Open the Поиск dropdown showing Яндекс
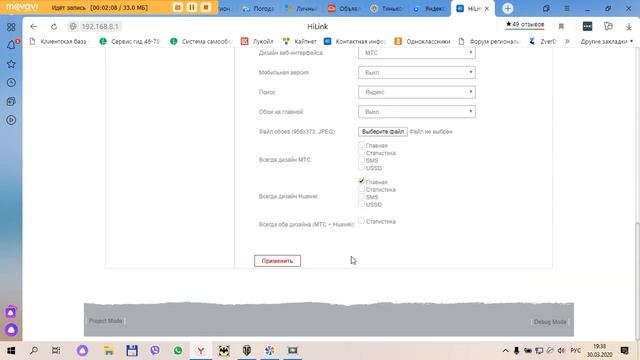The height and width of the screenshot is (360, 640). click(x=417, y=92)
